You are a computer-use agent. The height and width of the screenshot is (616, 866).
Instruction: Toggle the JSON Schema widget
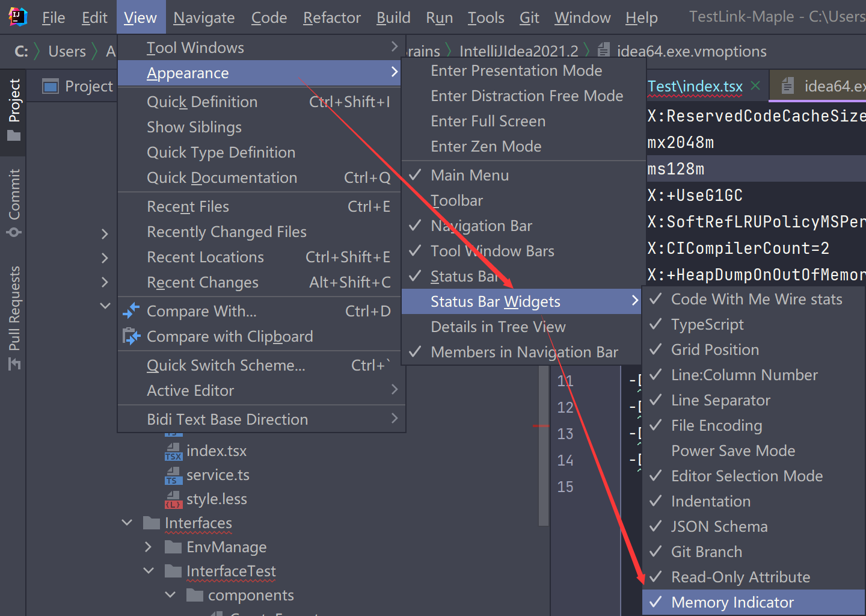754,526
